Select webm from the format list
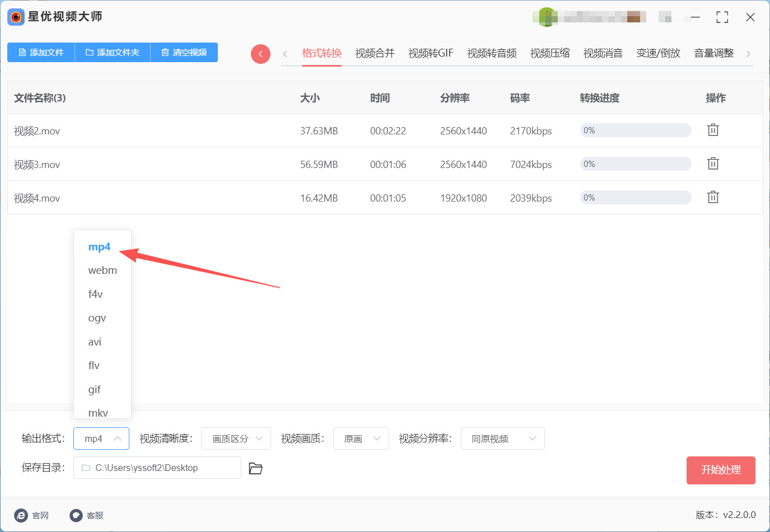This screenshot has height=532, width=770. (x=102, y=270)
